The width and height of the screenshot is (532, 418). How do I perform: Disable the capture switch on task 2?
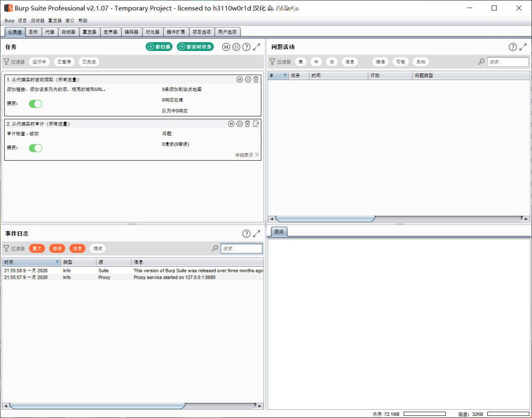(35, 148)
